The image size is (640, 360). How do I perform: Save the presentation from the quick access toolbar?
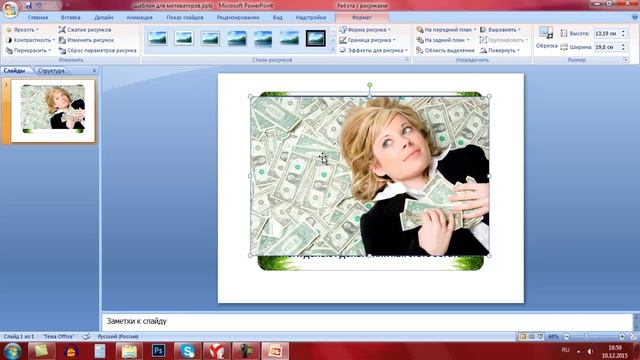[28, 5]
